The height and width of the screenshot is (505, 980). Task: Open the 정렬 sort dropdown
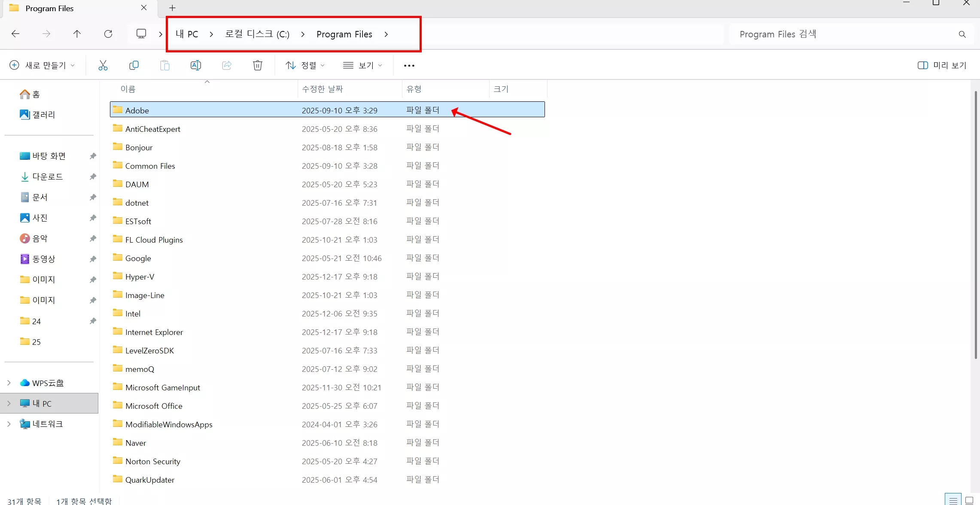pos(304,65)
